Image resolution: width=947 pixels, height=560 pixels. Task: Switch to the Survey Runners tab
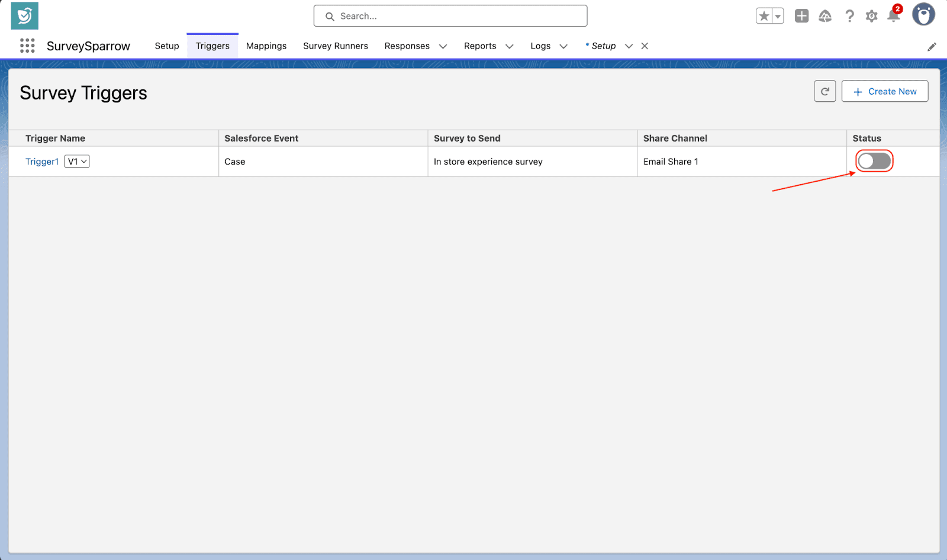(336, 46)
